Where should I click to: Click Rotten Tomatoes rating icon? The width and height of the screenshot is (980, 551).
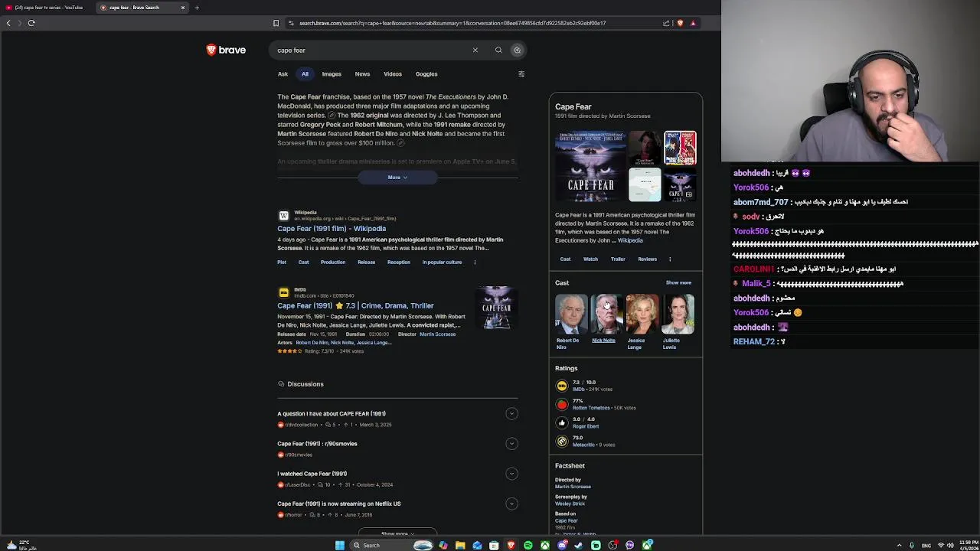[562, 404]
